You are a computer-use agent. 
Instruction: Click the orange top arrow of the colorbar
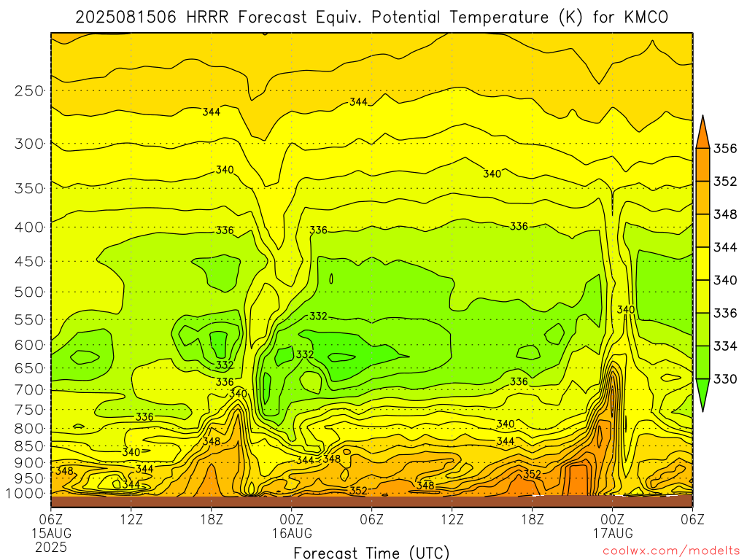coord(703,133)
